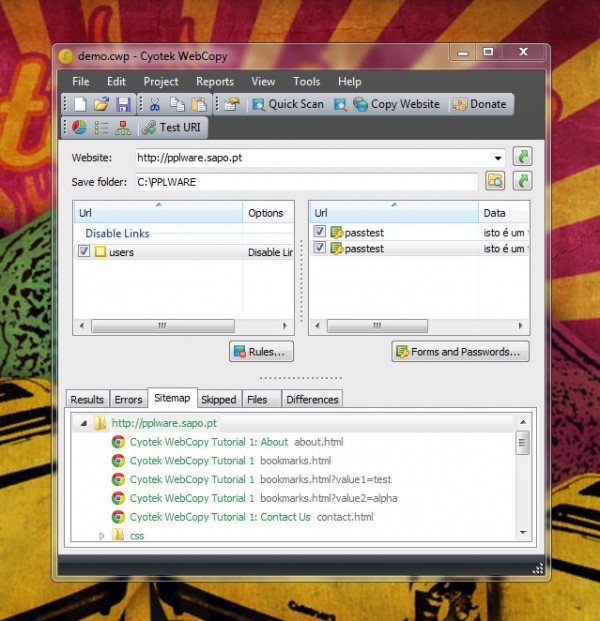Click the Donate toolbar button
The image size is (600, 621).
(x=480, y=105)
